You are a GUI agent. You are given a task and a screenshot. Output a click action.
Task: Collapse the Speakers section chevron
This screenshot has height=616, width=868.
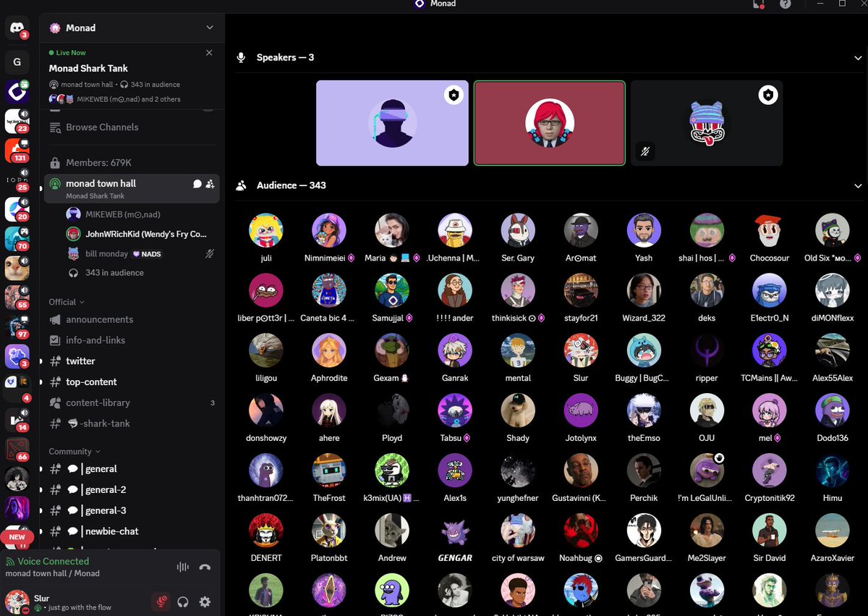click(x=858, y=57)
